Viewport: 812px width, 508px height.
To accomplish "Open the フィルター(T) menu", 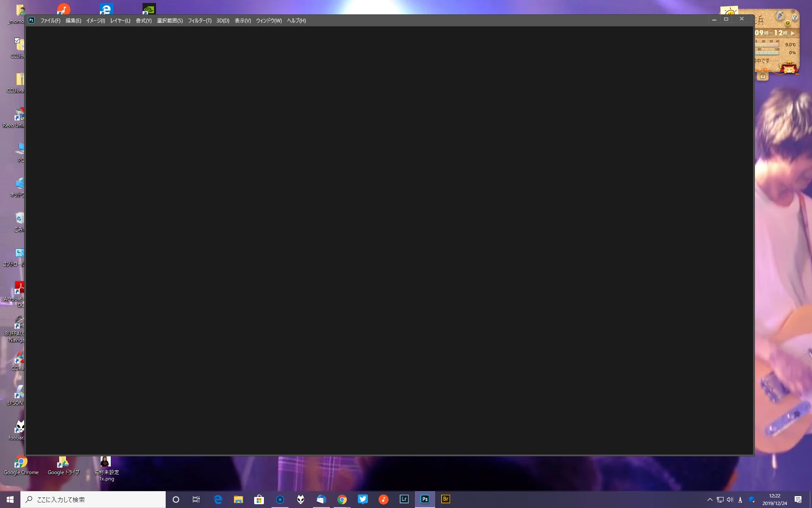I will (199, 21).
